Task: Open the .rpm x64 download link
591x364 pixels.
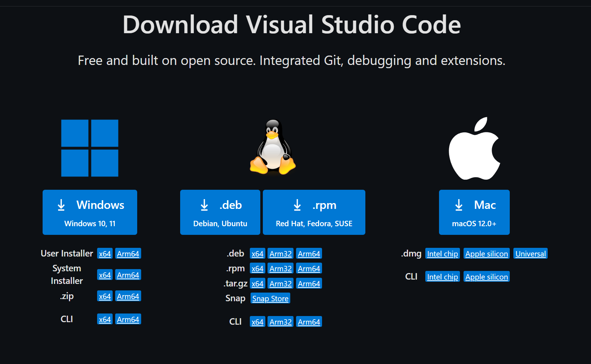Action: (x=257, y=268)
